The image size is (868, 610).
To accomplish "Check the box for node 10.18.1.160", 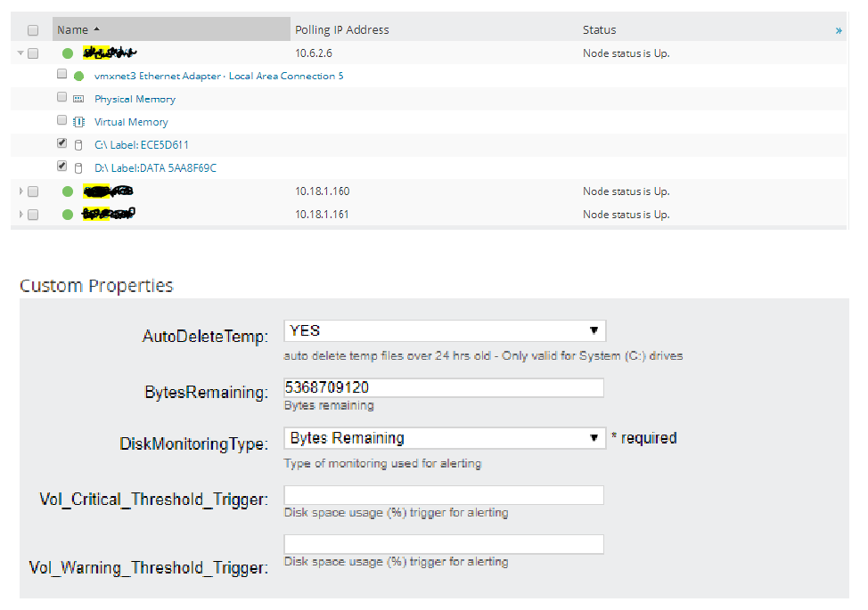I will click(33, 191).
